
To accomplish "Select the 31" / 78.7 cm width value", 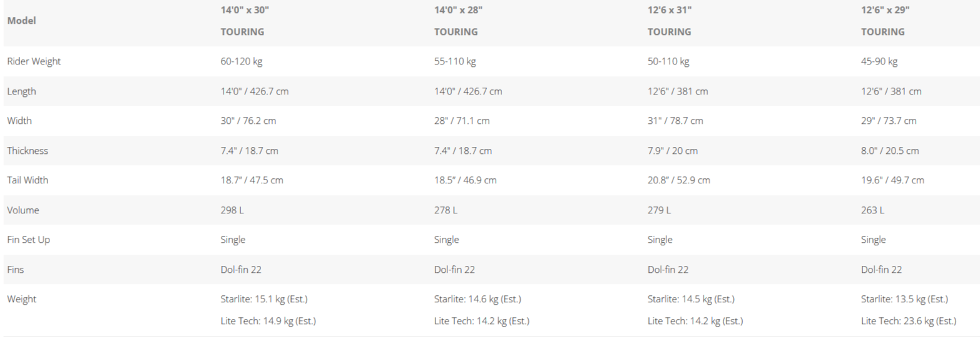I will pyautogui.click(x=675, y=121).
